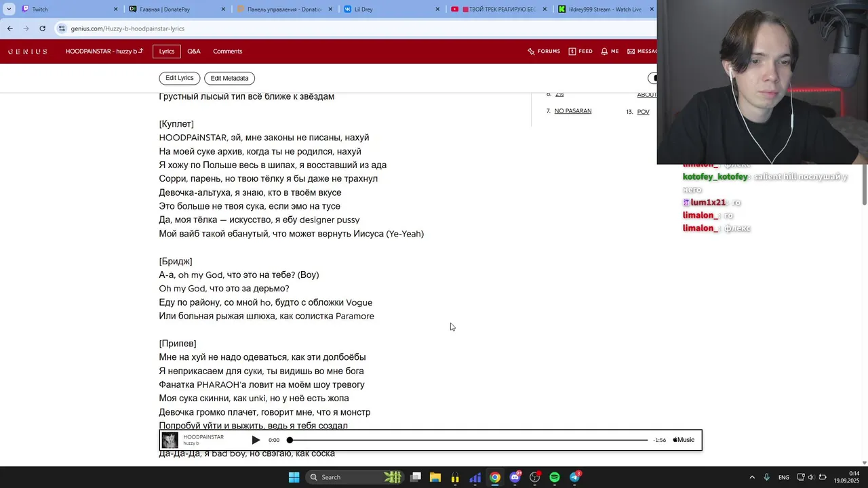Click the [Куплет] section header

click(x=176, y=124)
